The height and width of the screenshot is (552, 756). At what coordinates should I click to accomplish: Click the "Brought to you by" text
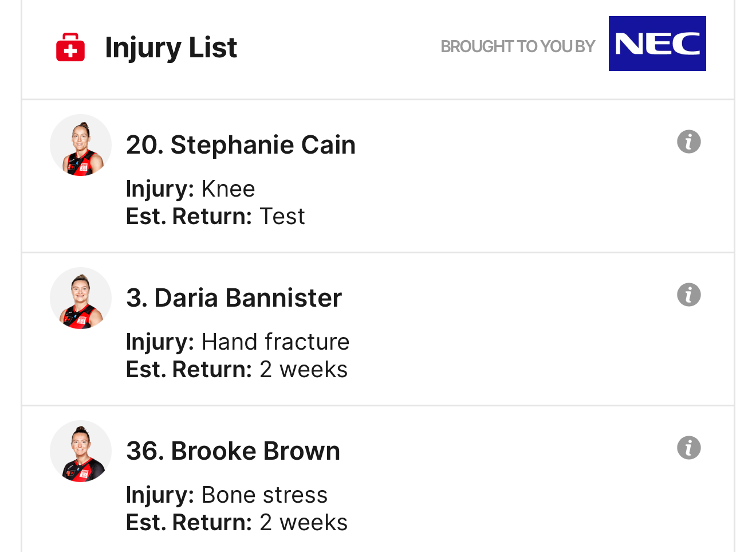pyautogui.click(x=517, y=46)
